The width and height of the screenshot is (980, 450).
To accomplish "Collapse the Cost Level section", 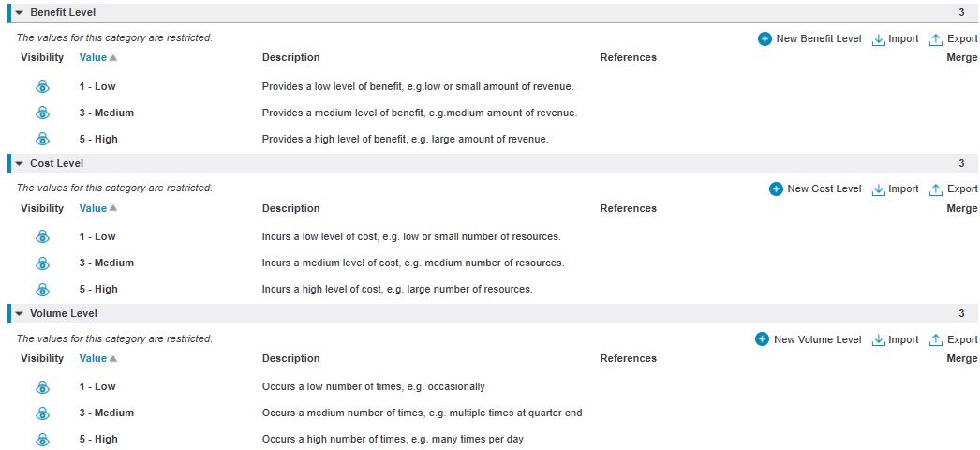I will (20, 163).
